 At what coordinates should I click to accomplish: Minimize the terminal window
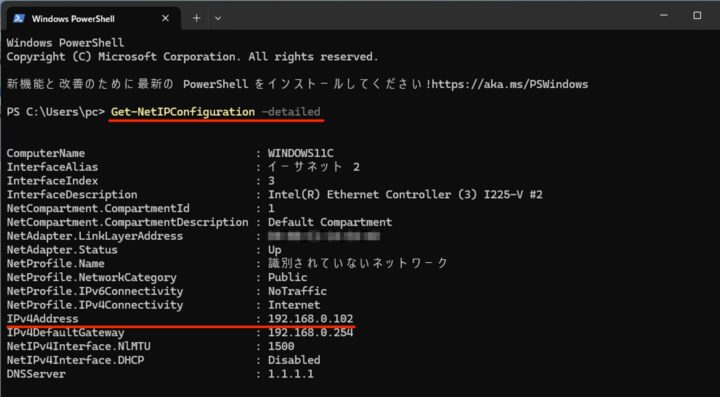pos(664,15)
